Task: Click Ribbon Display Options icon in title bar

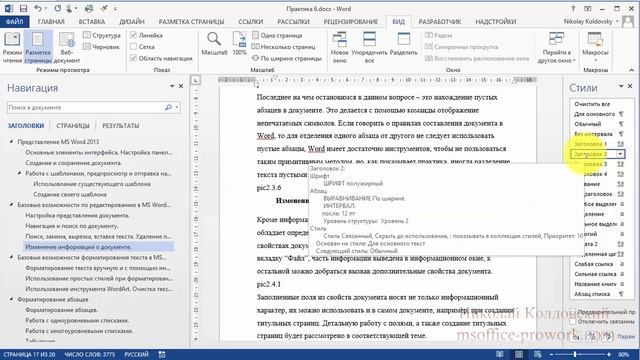Action: [x=587, y=9]
